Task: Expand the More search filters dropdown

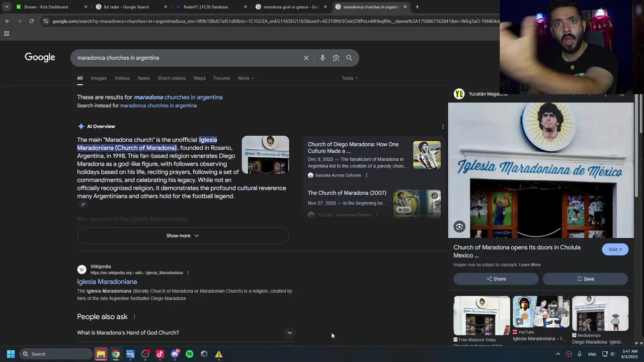Action: tap(246, 78)
